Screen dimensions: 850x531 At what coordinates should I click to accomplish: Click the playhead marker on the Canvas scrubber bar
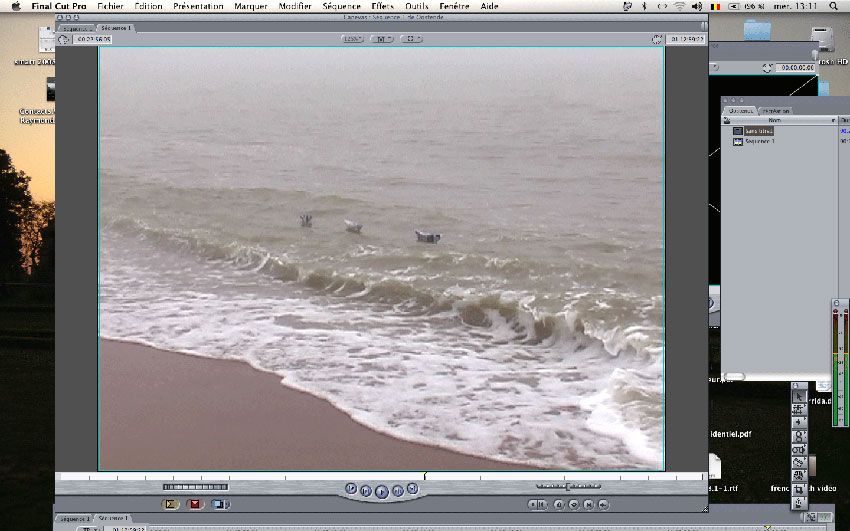coord(425,475)
